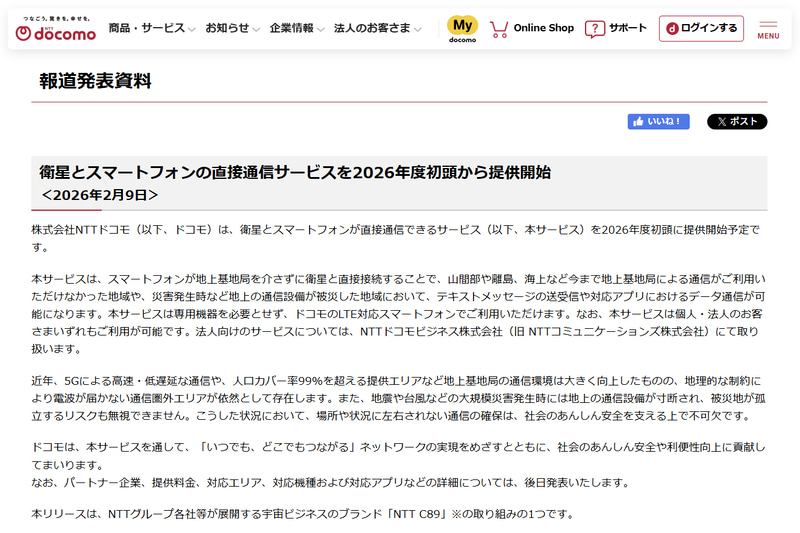Click the NTT docomo logo
This screenshot has height=533, width=800.
click(x=56, y=29)
